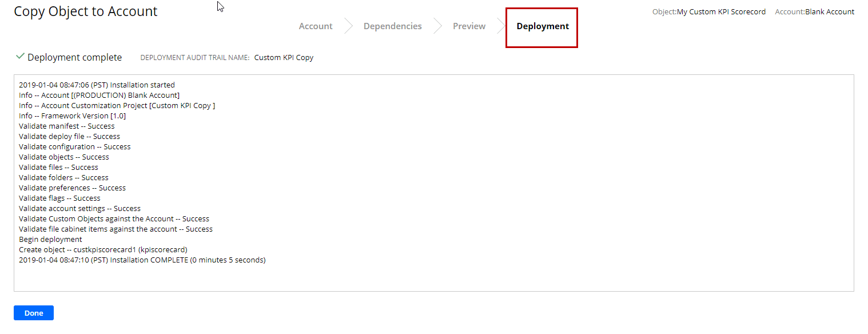Switch to the Preview wizard step
This screenshot has height=334, width=868.
pyautogui.click(x=469, y=26)
